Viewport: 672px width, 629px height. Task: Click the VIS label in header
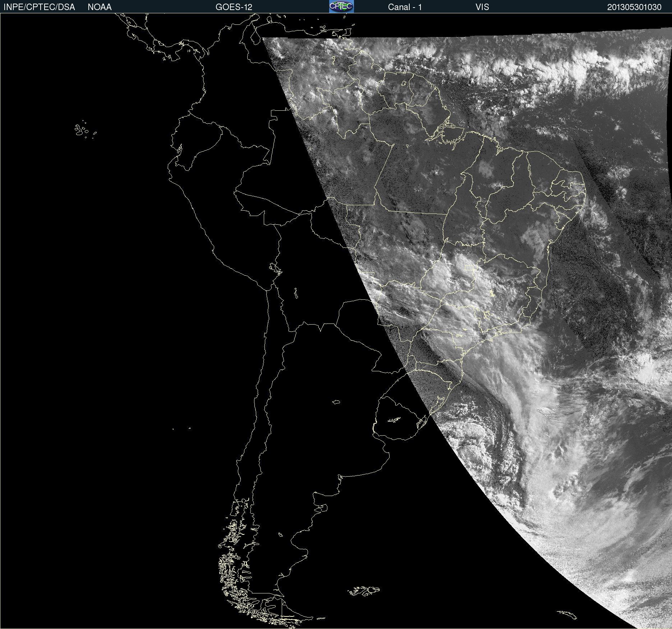tap(482, 7)
